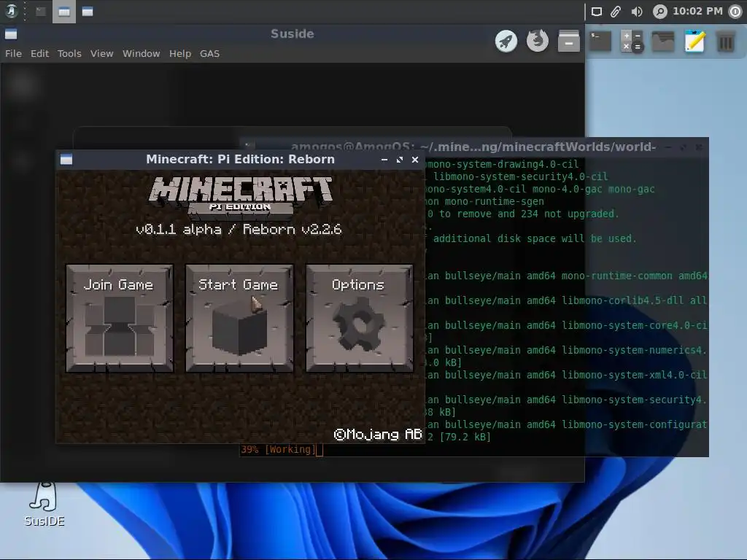Image resolution: width=747 pixels, height=560 pixels.
Task: Click the Minecraft window menu icon in title bar
Action: click(x=66, y=160)
